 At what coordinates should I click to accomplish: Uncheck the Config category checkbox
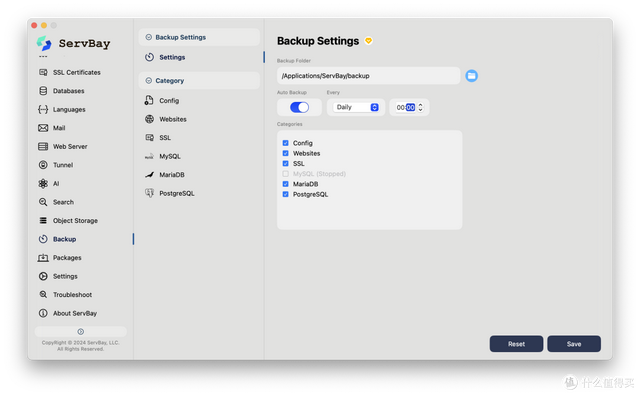pyautogui.click(x=285, y=143)
